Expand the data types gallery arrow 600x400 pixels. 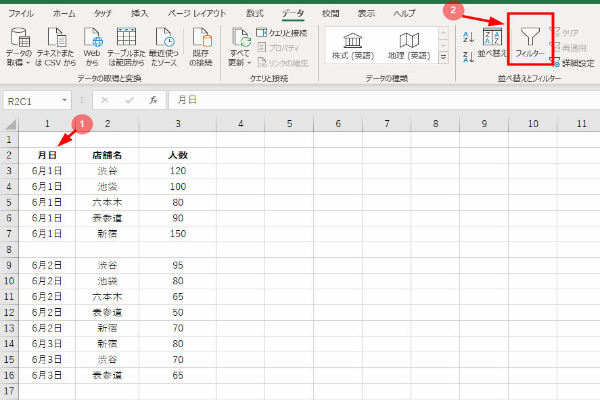444,59
